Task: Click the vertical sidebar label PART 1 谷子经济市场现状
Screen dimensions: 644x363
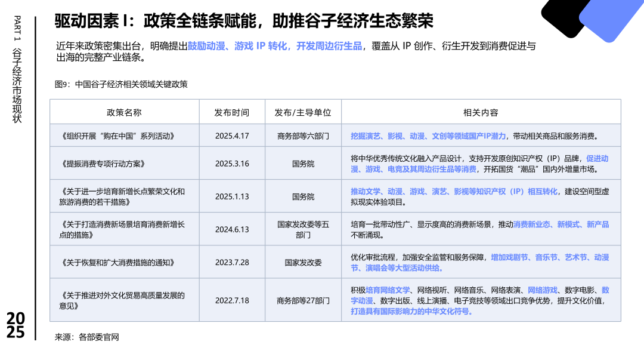Action: coord(17,69)
